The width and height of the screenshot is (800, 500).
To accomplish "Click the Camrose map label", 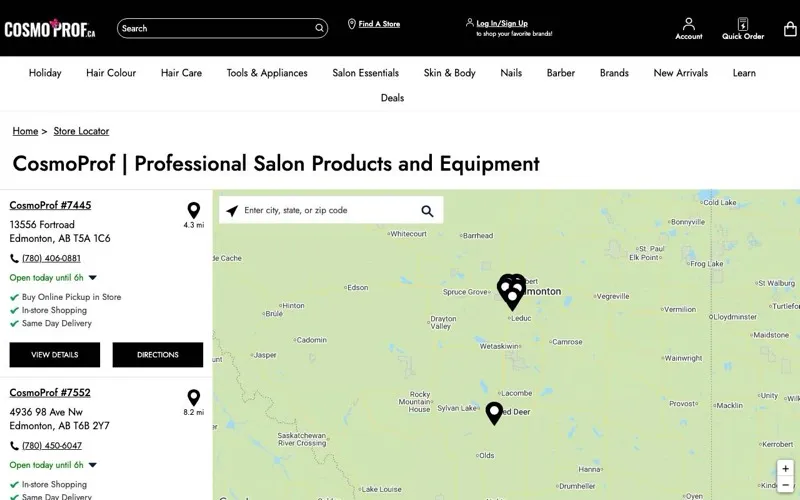I will point(567,342).
